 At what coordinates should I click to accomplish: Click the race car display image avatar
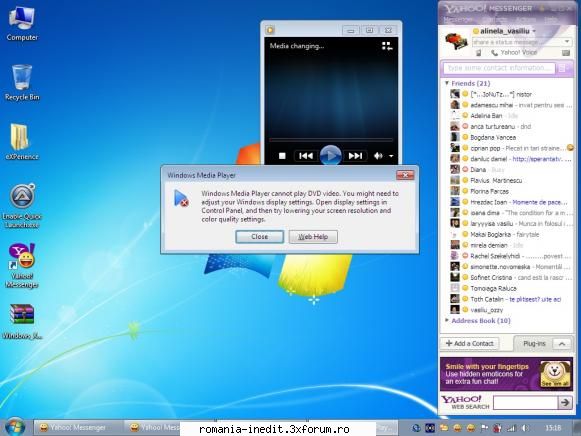coord(456,41)
